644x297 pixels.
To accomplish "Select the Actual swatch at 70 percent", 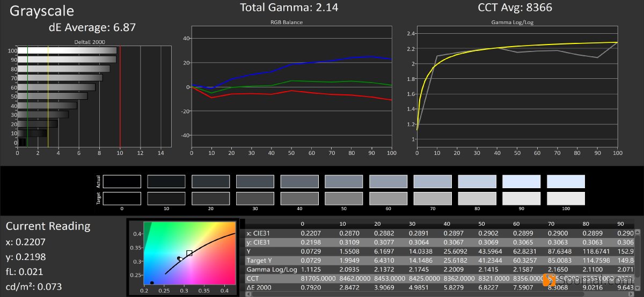I will coord(433,181).
